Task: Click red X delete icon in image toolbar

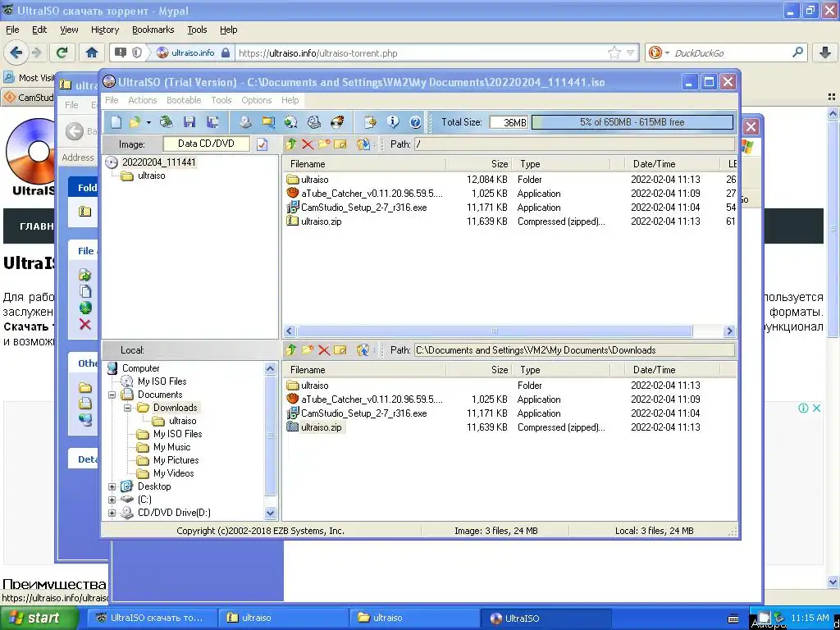Action: coord(308,144)
